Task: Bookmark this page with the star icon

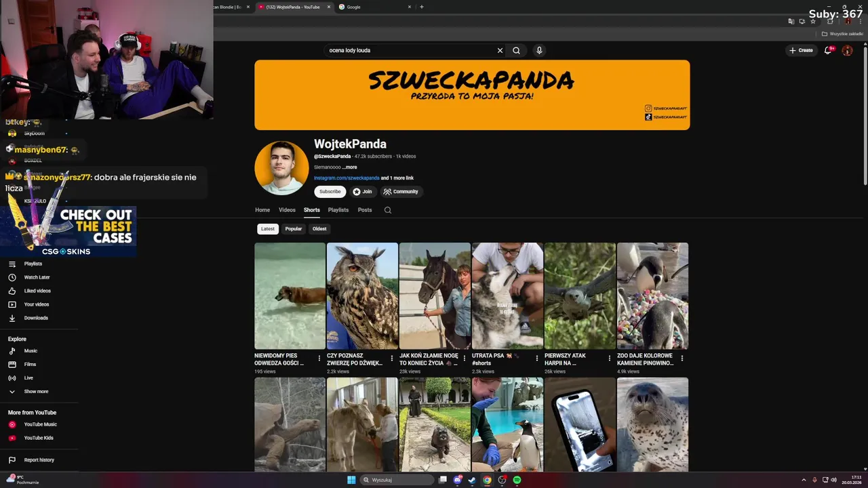Action: (813, 21)
